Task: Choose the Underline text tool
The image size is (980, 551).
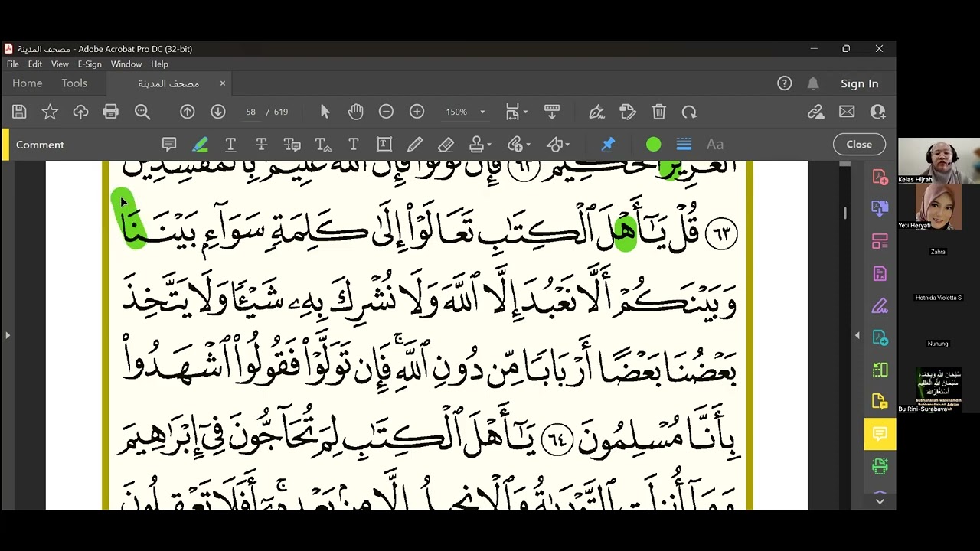Action: pyautogui.click(x=230, y=144)
